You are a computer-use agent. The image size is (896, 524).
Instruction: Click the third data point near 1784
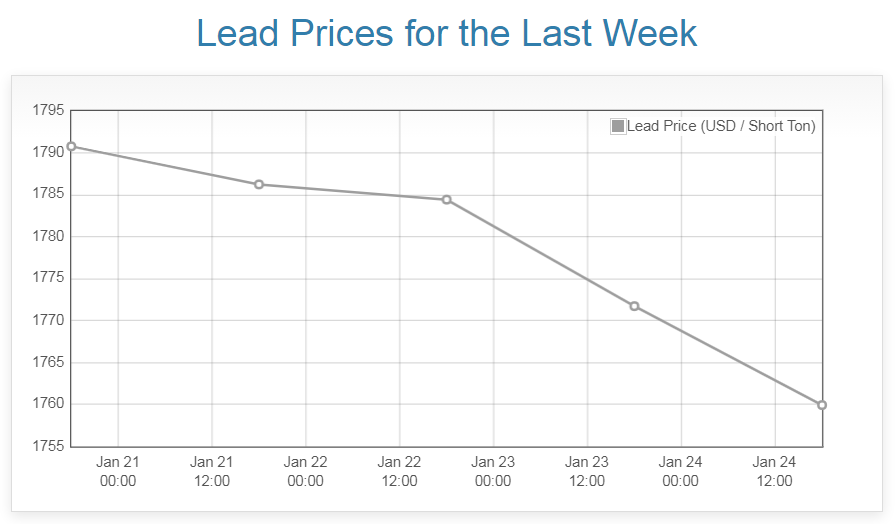tap(447, 200)
